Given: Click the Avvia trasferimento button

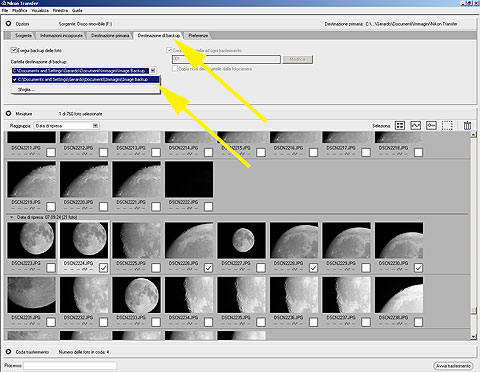Looking at the screenshot, I should pos(454,366).
